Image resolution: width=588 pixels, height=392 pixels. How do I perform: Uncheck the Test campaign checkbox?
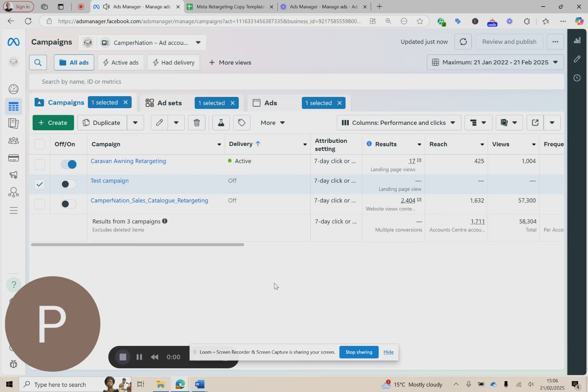pos(40,184)
